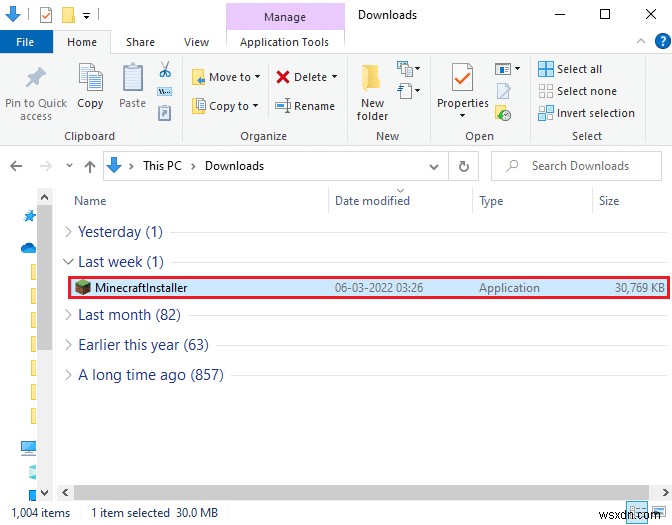The width and height of the screenshot is (672, 525).
Task: Expand the Yesterday (1) group
Action: tap(68, 232)
